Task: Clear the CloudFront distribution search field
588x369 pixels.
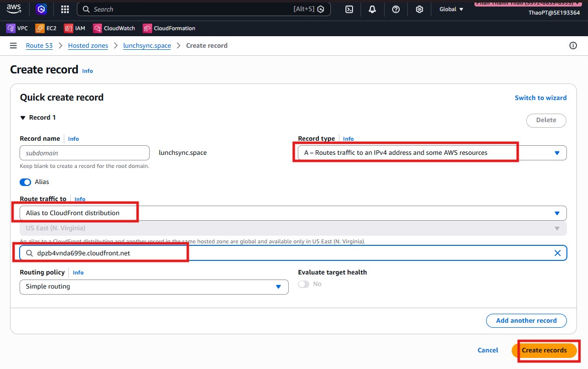Action: (557, 253)
